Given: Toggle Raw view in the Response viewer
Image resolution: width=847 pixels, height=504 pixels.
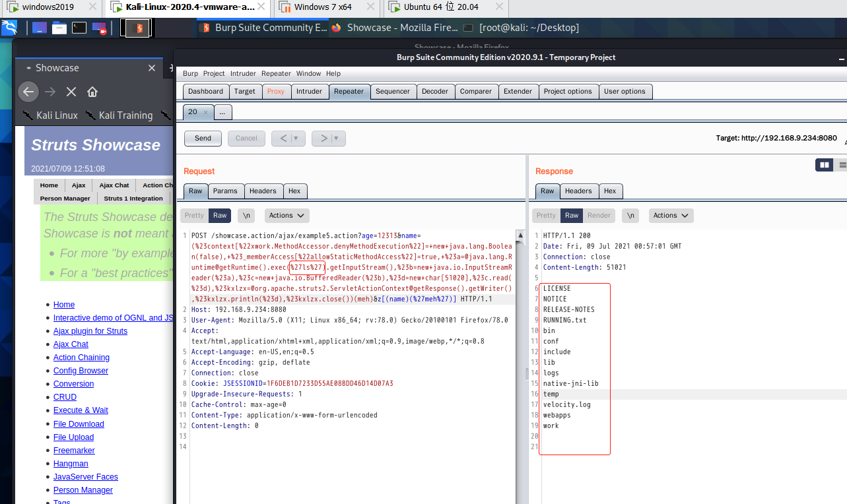Looking at the screenshot, I should point(572,215).
